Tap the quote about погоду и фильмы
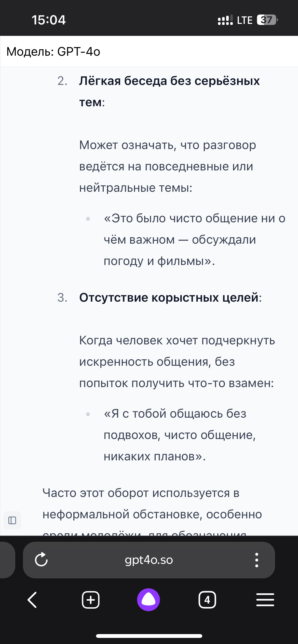 pyautogui.click(x=195, y=240)
